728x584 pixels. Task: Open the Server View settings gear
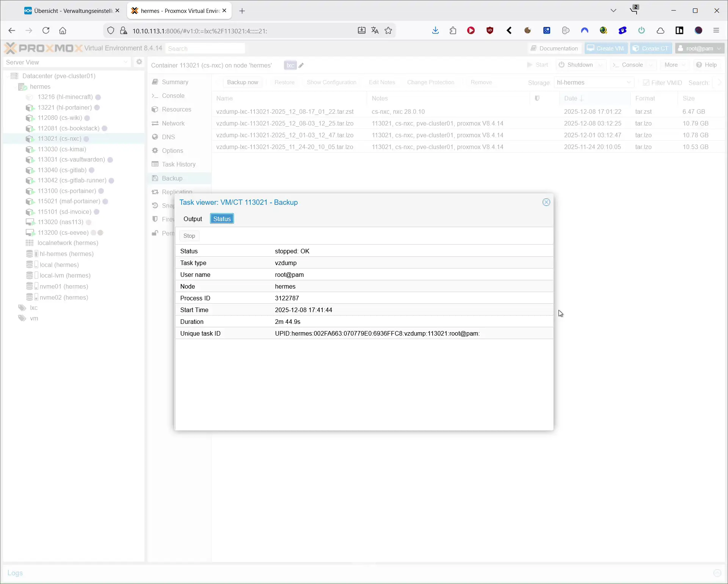coord(139,62)
